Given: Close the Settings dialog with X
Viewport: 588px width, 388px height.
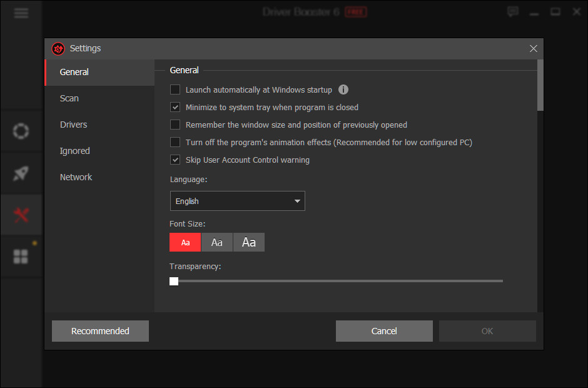Looking at the screenshot, I should [x=533, y=48].
